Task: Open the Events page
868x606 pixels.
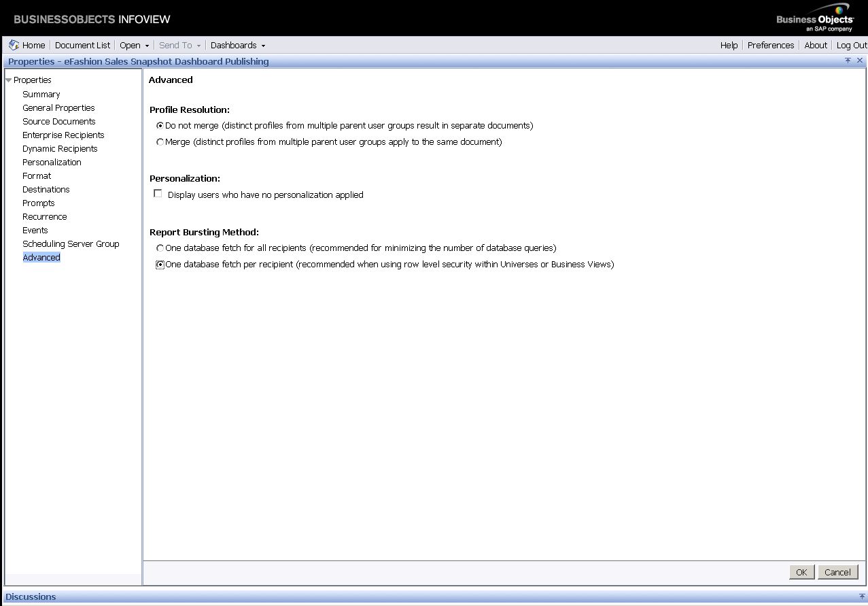Action: click(x=35, y=231)
